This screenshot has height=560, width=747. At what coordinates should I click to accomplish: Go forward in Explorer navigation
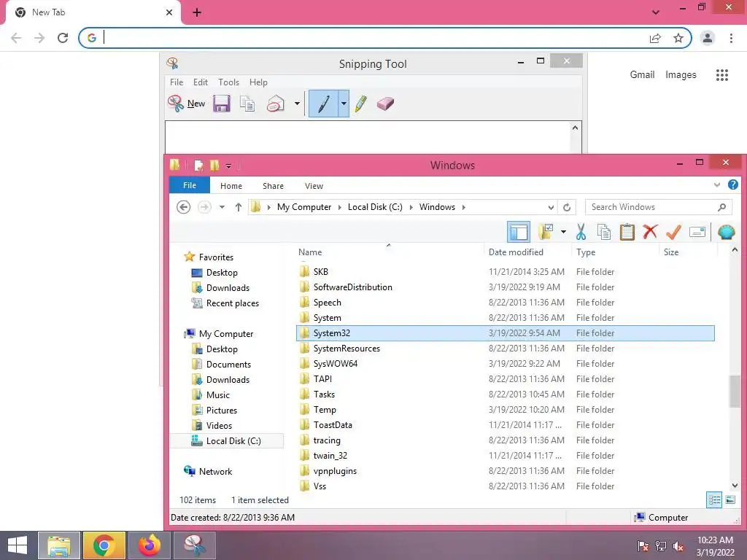click(204, 206)
